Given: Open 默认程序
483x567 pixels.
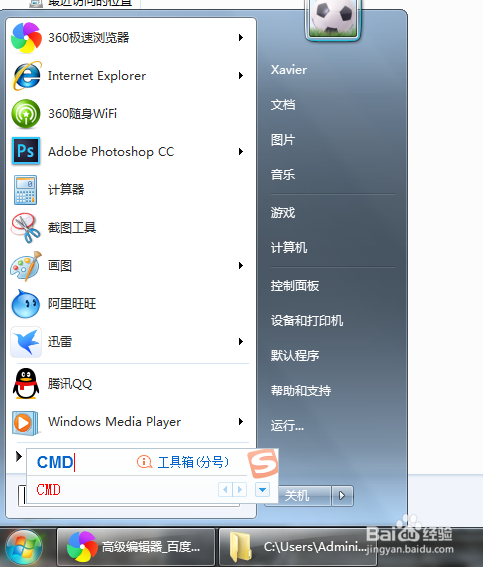Looking at the screenshot, I should coord(295,356).
